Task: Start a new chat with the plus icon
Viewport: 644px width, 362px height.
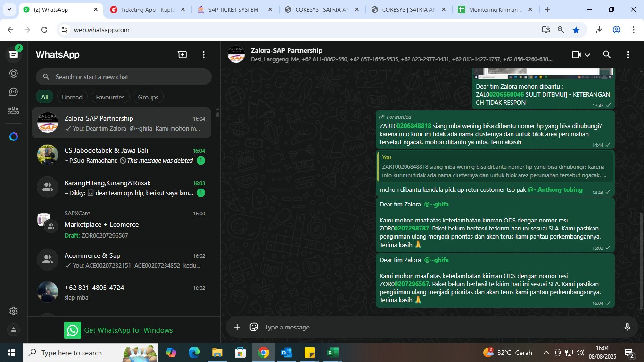Action: 182,55
